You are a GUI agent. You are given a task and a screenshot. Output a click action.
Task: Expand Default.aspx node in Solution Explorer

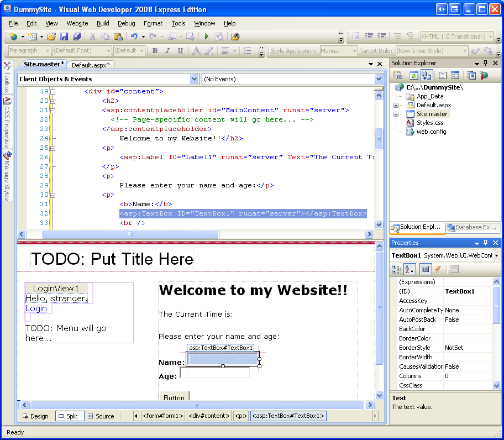click(x=396, y=105)
